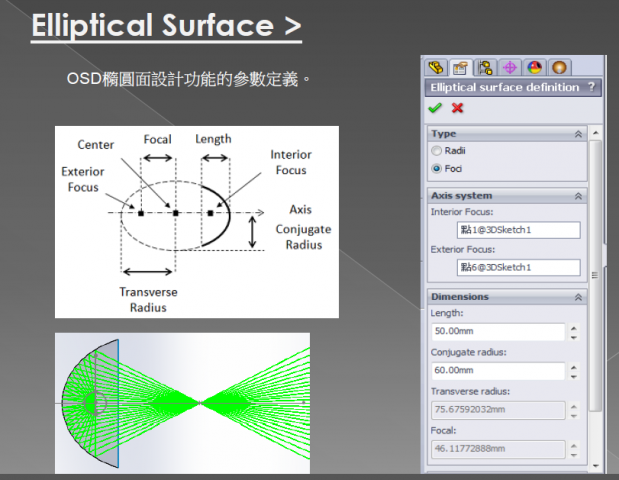Select the Foci type option

click(x=436, y=168)
